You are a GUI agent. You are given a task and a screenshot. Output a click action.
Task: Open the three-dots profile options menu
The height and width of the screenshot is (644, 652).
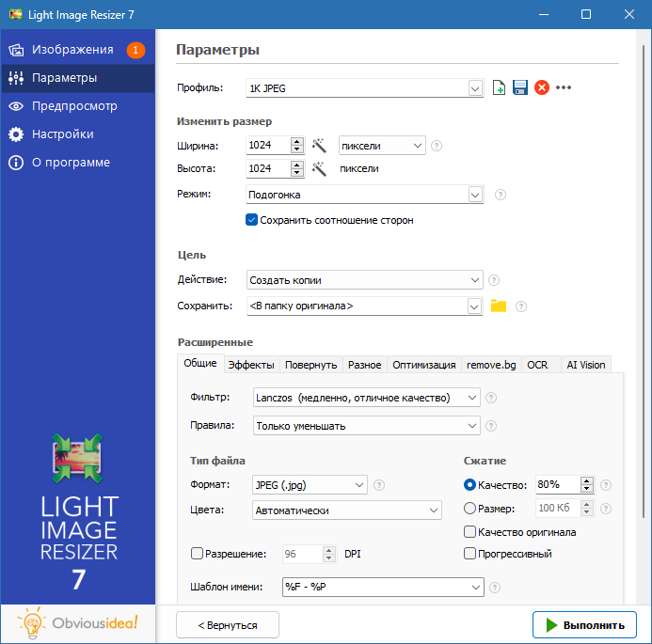click(x=564, y=87)
